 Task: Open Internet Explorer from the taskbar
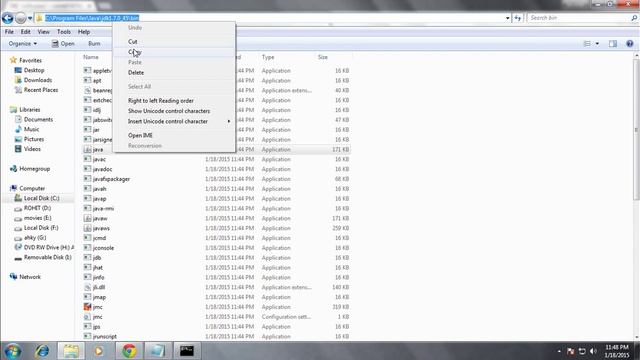[x=42, y=351]
